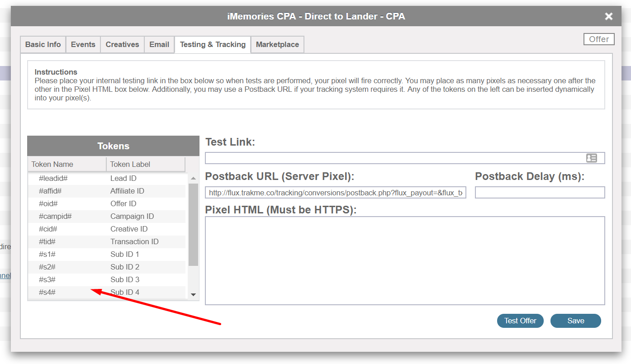Click inside the Pixel HTML text area

point(405,260)
